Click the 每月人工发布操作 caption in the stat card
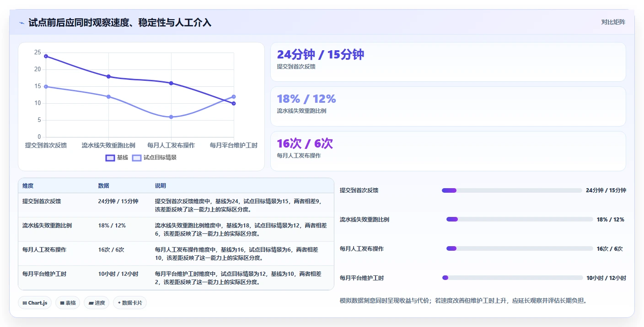The height and width of the screenshot is (327, 644). [299, 156]
